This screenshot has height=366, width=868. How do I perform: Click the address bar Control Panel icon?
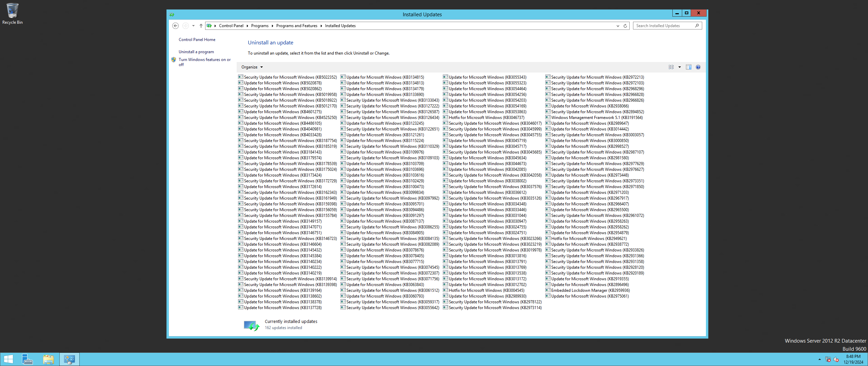tap(209, 26)
